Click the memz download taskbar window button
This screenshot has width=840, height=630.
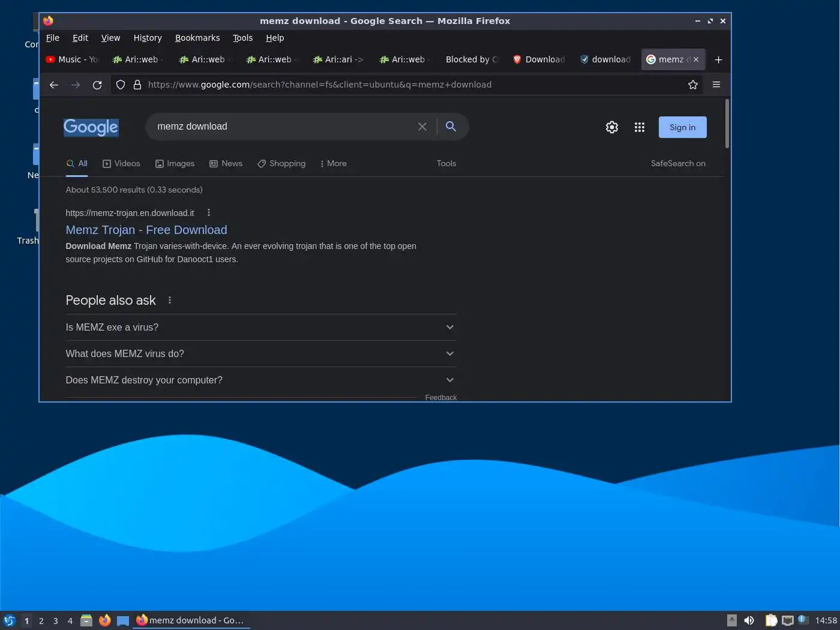pos(191,620)
